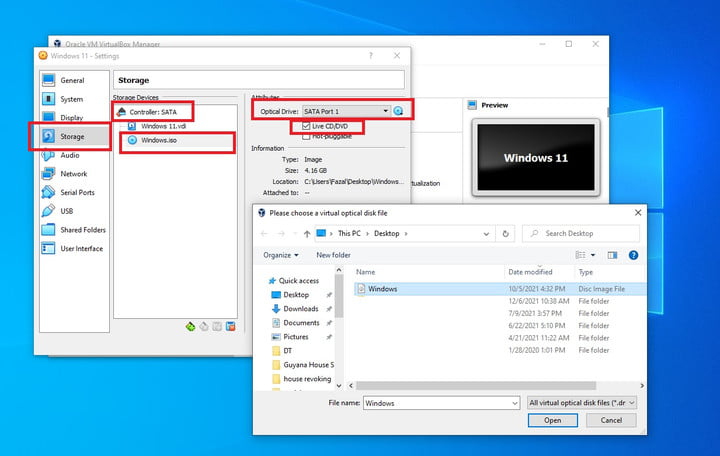Click navigation pane scroll up arrow
This screenshot has width=720, height=456.
(339, 270)
